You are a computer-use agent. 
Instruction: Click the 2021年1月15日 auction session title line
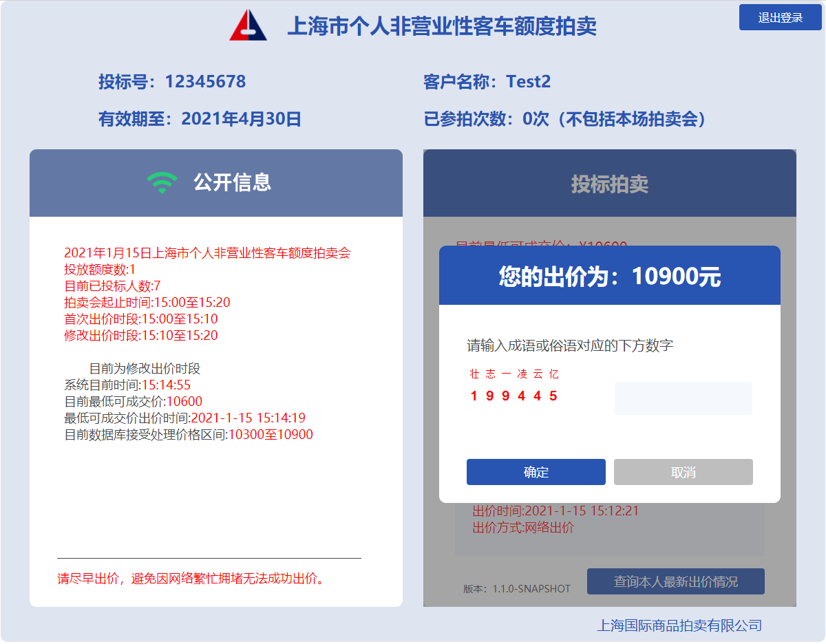(x=207, y=253)
